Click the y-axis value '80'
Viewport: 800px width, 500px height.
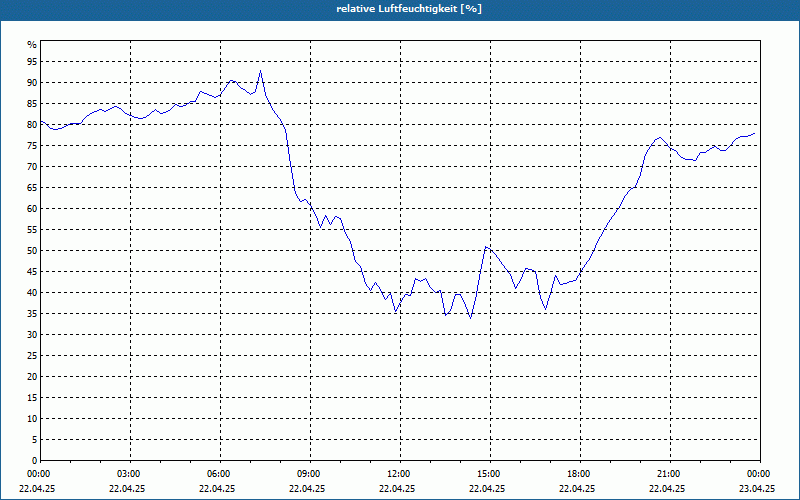(x=32, y=124)
